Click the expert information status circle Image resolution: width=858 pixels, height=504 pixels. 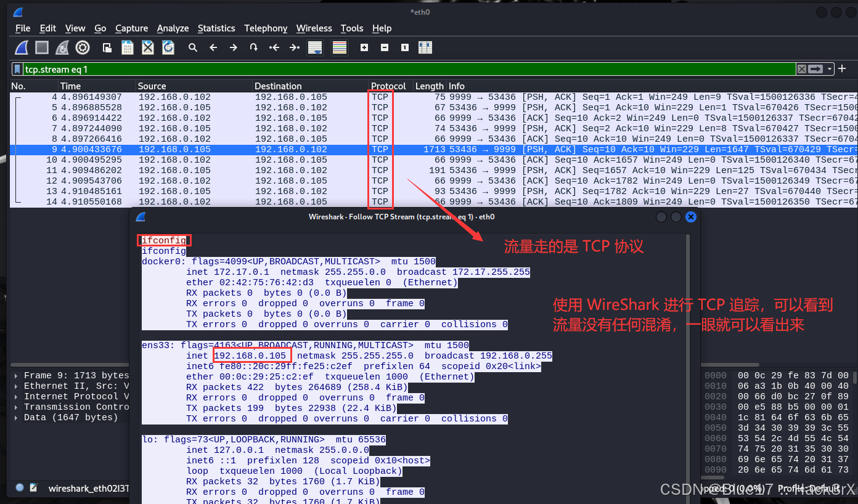(x=20, y=487)
